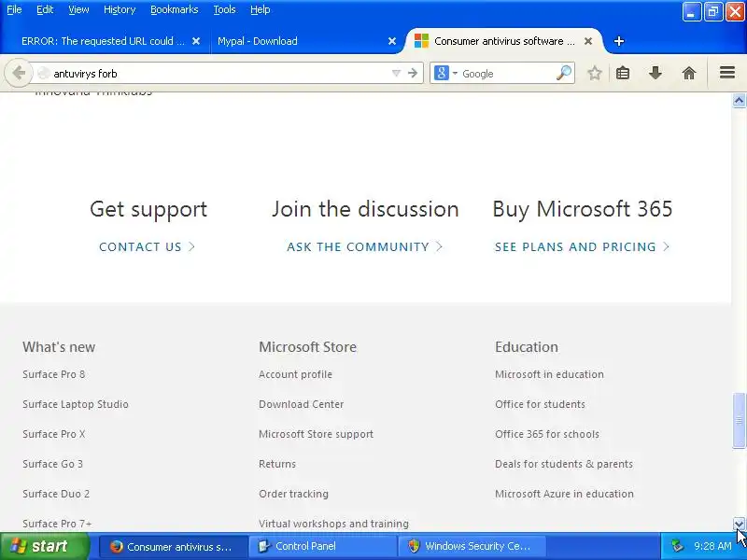Click SEE PLANS AND PRICING link
747x560 pixels.
[x=582, y=246]
